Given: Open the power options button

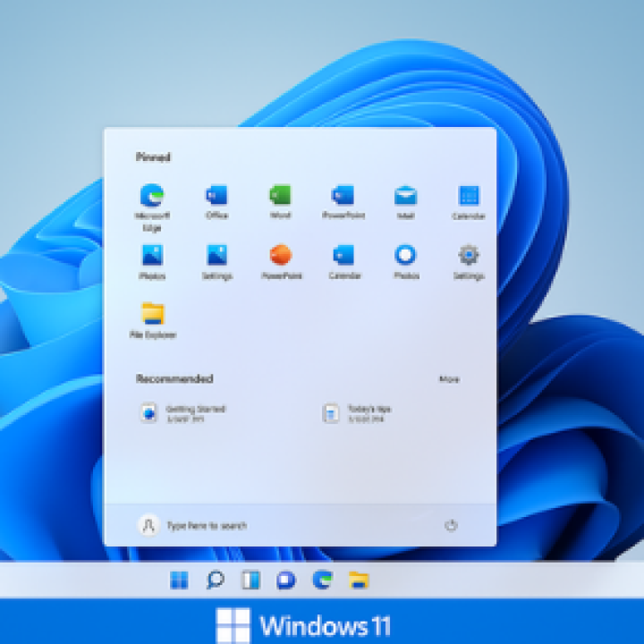Looking at the screenshot, I should point(451,525).
